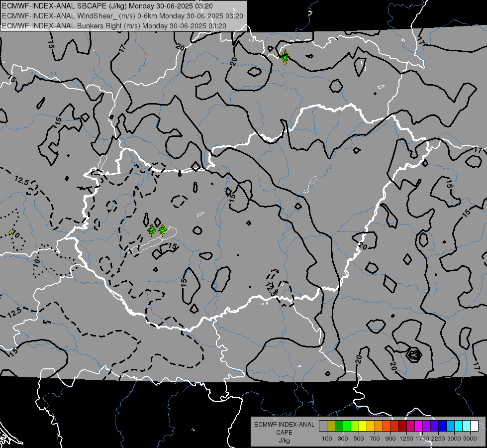Click the legend title ECMWF-INDEX-ANAL

click(x=285, y=425)
